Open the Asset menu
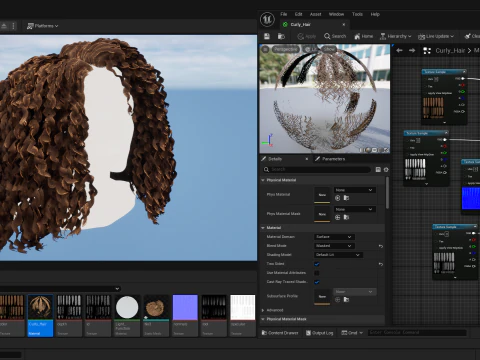 (x=315, y=14)
